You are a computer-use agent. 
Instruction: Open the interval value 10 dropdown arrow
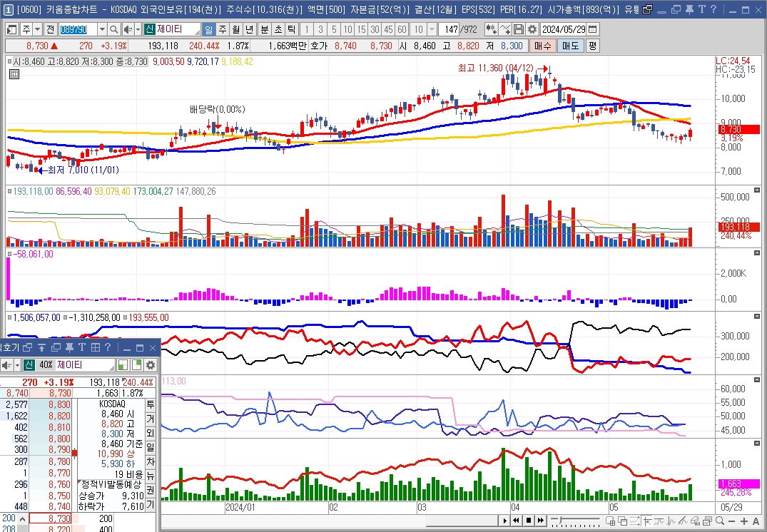[432, 29]
